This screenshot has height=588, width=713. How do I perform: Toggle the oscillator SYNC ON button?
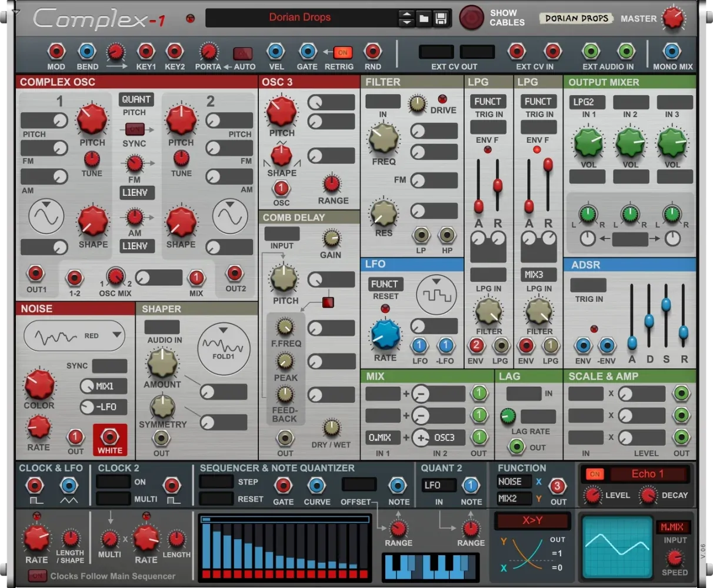135,129
